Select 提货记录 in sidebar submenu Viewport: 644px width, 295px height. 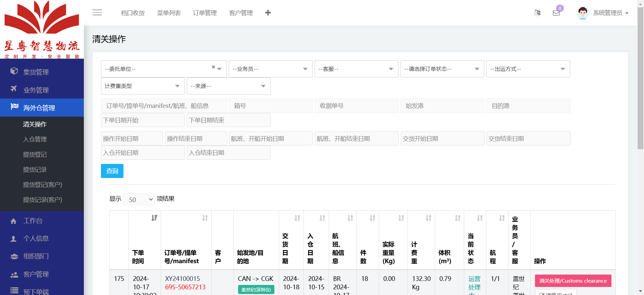(x=35, y=170)
